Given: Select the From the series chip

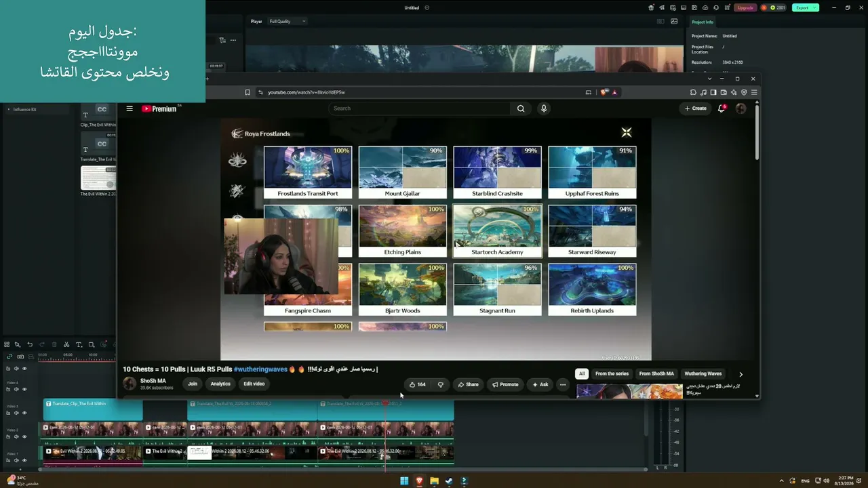Looking at the screenshot, I should point(612,373).
